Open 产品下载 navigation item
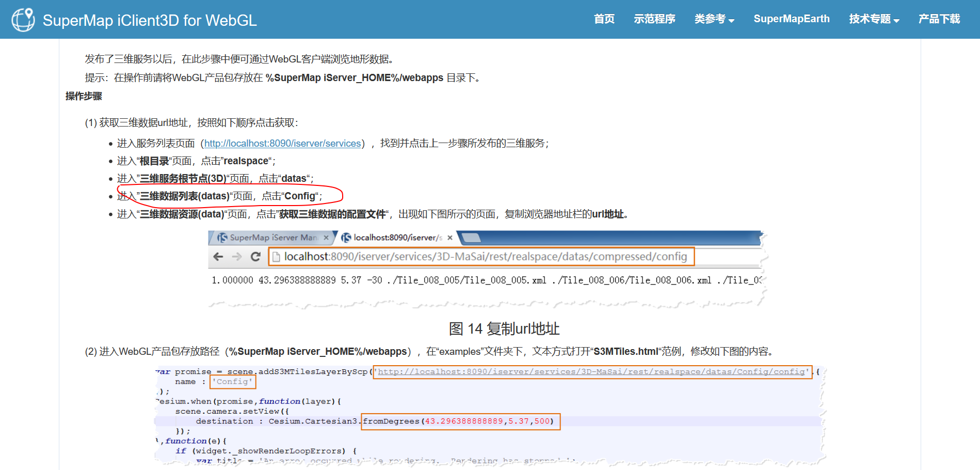 (x=939, y=19)
